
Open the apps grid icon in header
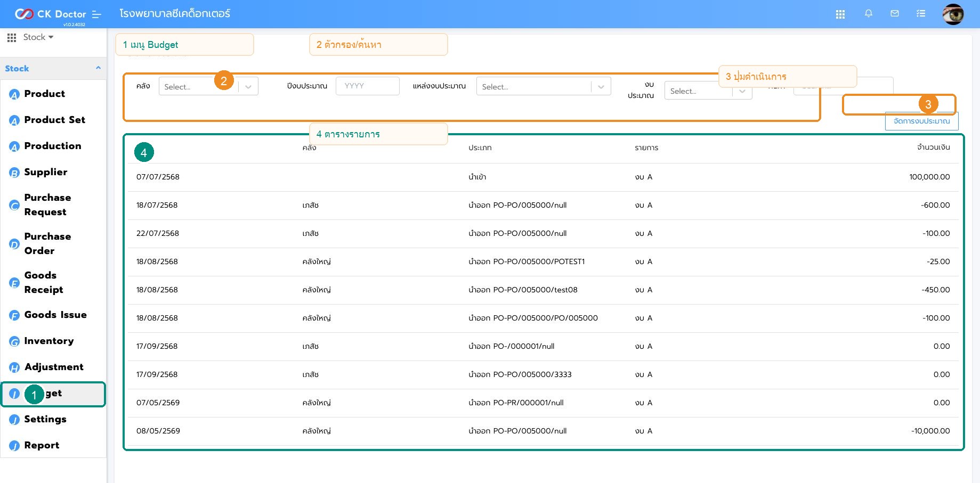coord(840,14)
